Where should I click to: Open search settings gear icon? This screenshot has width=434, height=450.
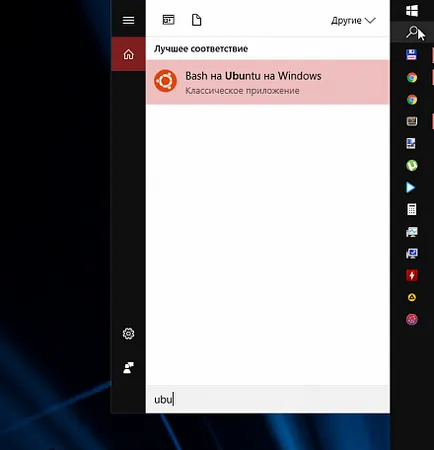click(128, 334)
